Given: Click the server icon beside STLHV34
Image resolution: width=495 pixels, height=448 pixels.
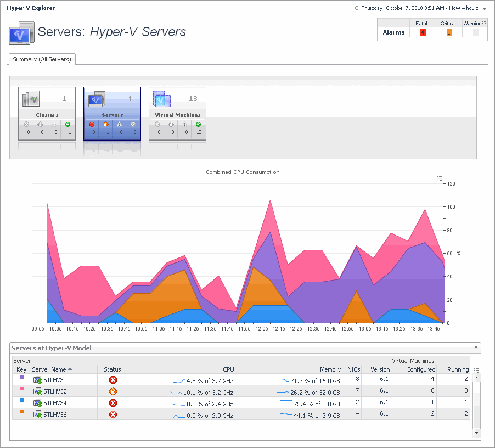Looking at the screenshot, I should point(37,403).
